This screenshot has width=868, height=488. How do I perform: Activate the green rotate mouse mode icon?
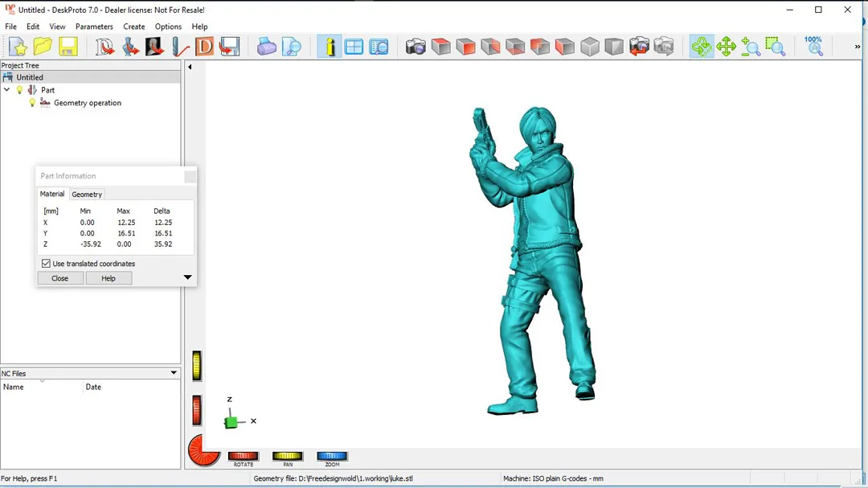702,47
